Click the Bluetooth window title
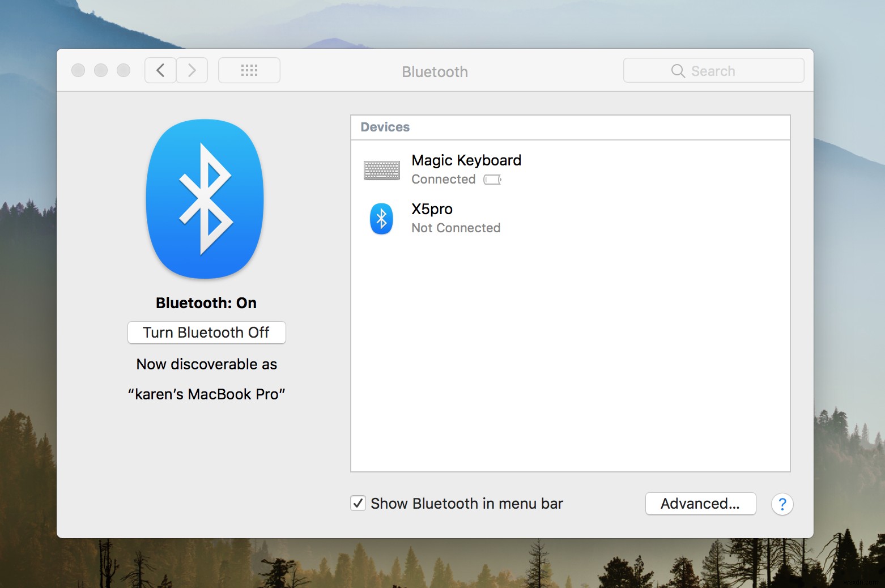 [x=435, y=71]
